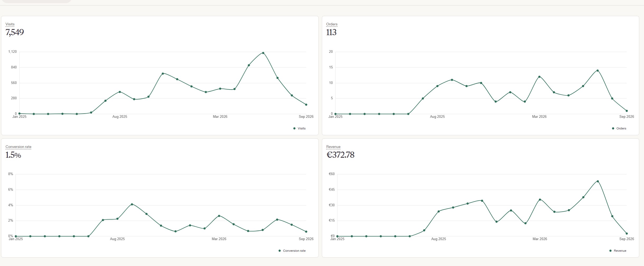Select the 1.5% conversion rate value
This screenshot has width=644, height=266.
click(x=13, y=155)
